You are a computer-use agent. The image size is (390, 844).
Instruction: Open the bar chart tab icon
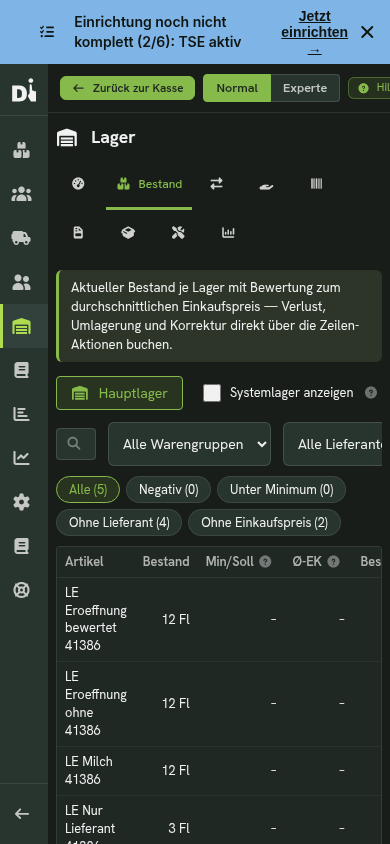[229, 233]
